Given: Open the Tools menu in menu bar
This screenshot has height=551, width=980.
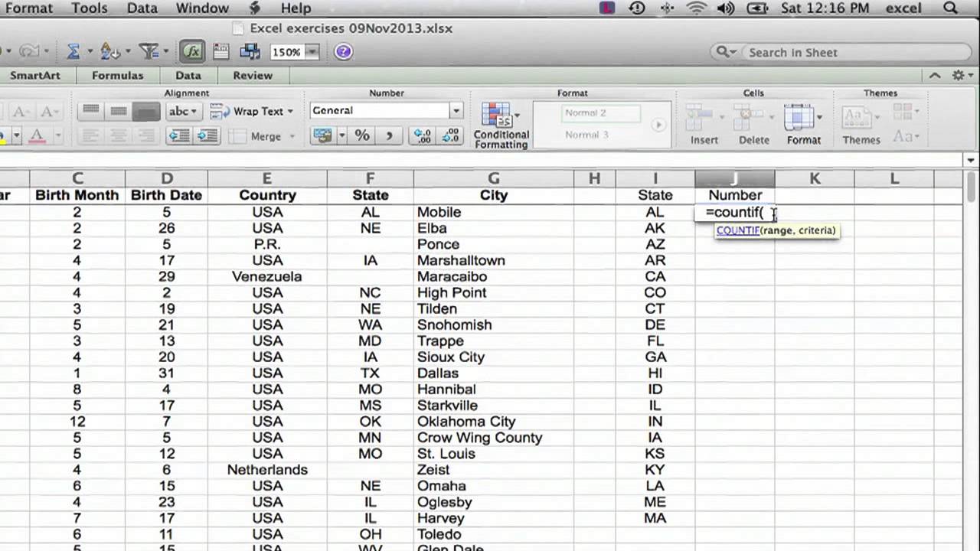Looking at the screenshot, I should [89, 8].
